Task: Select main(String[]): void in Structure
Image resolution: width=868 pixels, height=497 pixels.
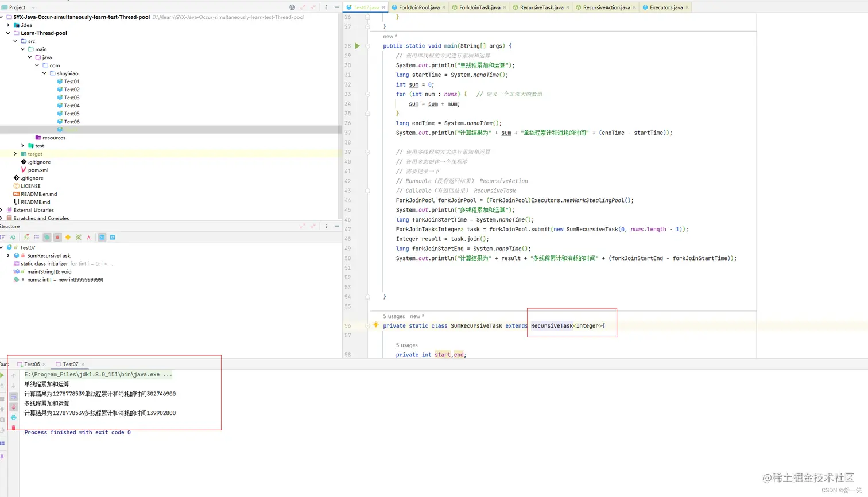Action: coord(49,271)
